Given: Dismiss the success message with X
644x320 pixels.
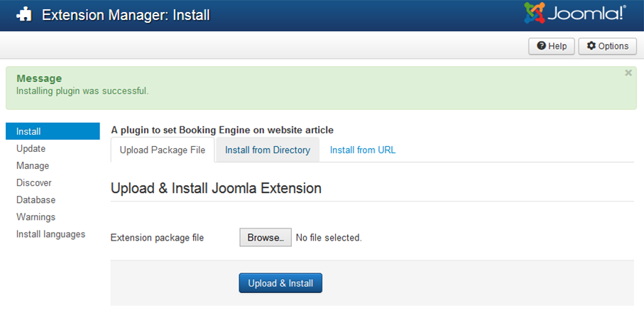Looking at the screenshot, I should coord(628,73).
